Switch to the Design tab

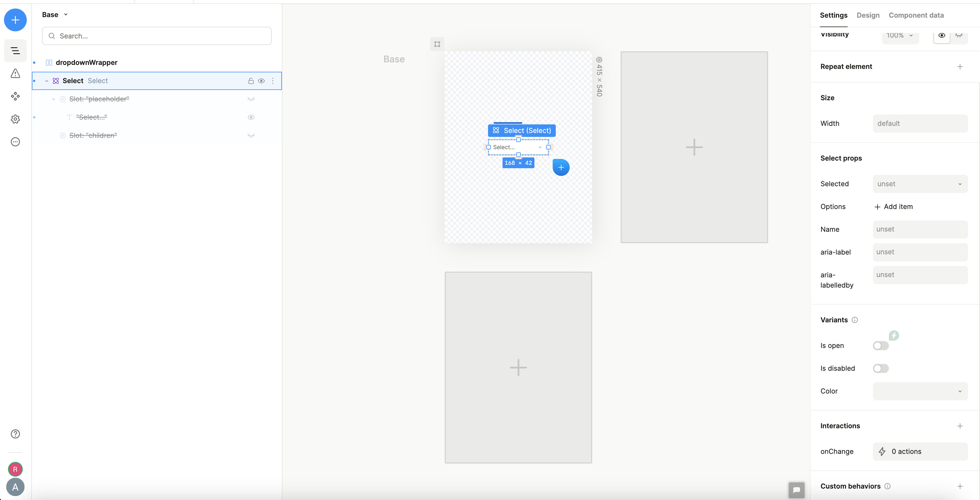pyautogui.click(x=868, y=15)
